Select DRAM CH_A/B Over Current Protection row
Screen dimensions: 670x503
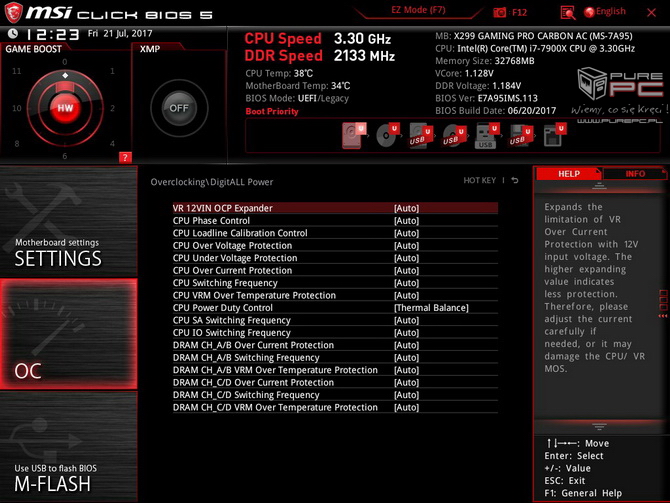(x=335, y=345)
